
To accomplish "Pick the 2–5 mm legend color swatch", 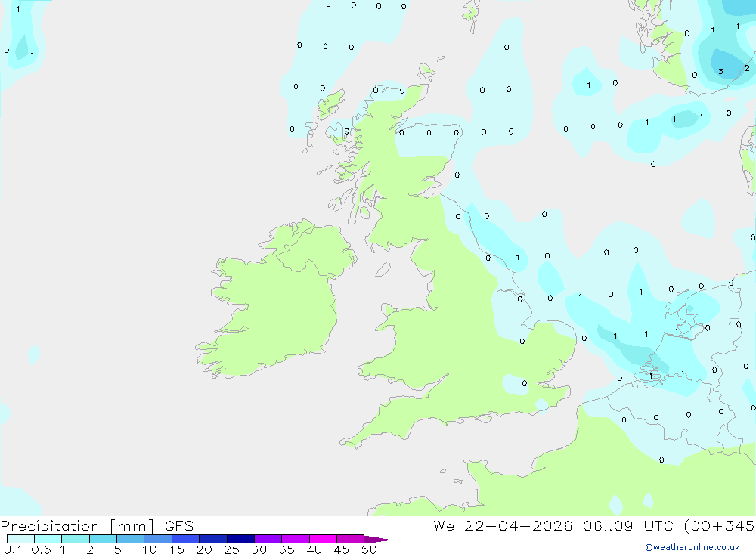I will pos(103,539).
